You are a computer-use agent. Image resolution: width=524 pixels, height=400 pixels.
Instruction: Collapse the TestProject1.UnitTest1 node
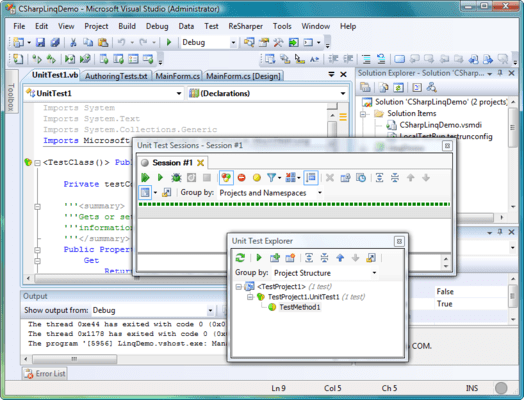[250, 297]
